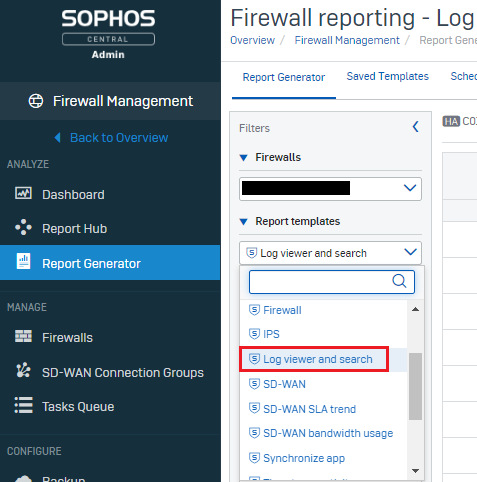Open Report Hub in the sidebar
The width and height of the screenshot is (477, 482).
(x=75, y=229)
